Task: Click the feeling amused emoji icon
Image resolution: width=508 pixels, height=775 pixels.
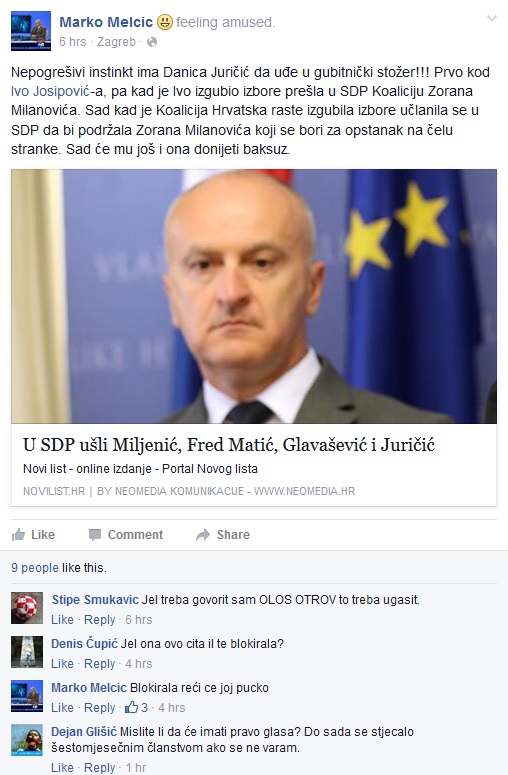Action: tap(165, 22)
